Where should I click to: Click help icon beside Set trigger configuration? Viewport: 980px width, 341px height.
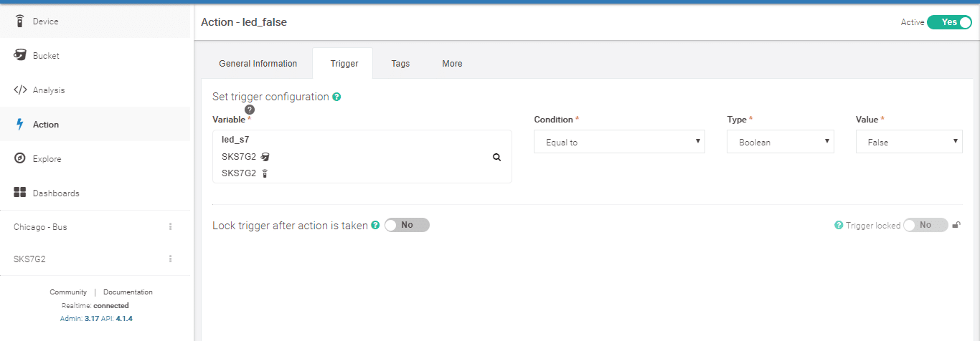pyautogui.click(x=336, y=97)
